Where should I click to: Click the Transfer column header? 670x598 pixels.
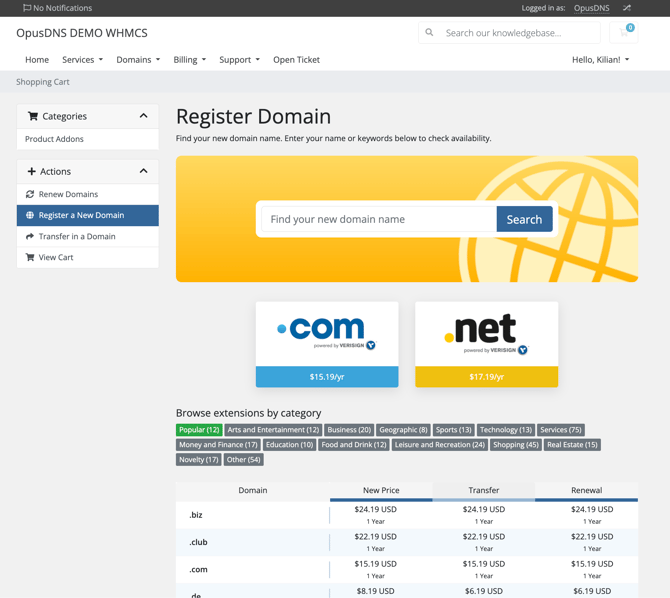coord(484,490)
